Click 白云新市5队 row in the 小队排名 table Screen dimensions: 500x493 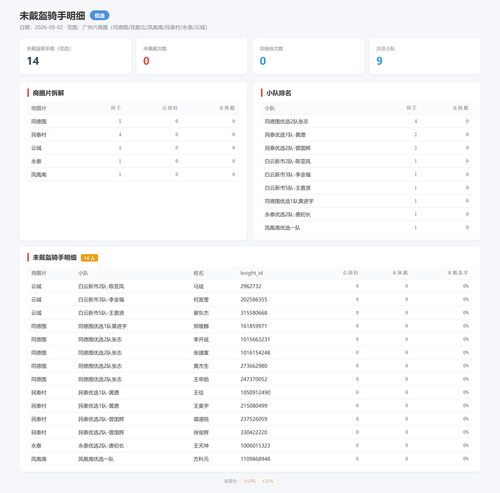(x=367, y=188)
